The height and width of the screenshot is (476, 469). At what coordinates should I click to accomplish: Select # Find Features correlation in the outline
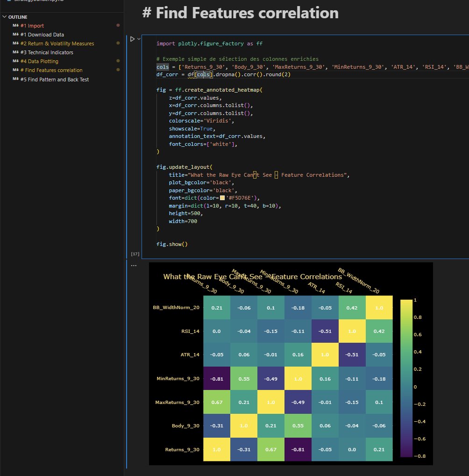coord(51,70)
